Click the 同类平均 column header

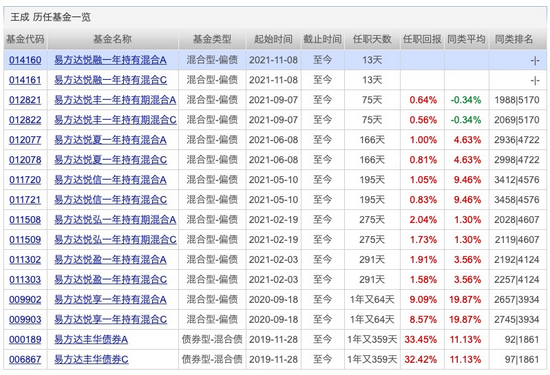[466, 39]
